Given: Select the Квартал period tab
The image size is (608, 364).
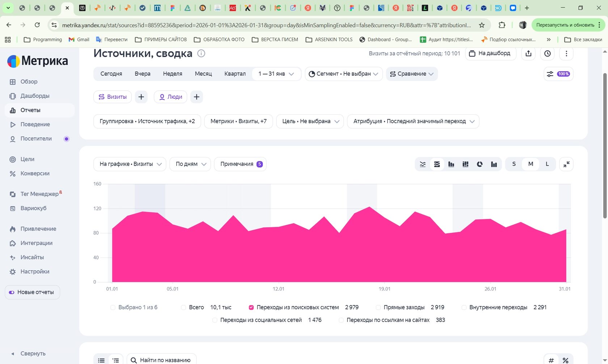Looking at the screenshot, I should click(235, 74).
